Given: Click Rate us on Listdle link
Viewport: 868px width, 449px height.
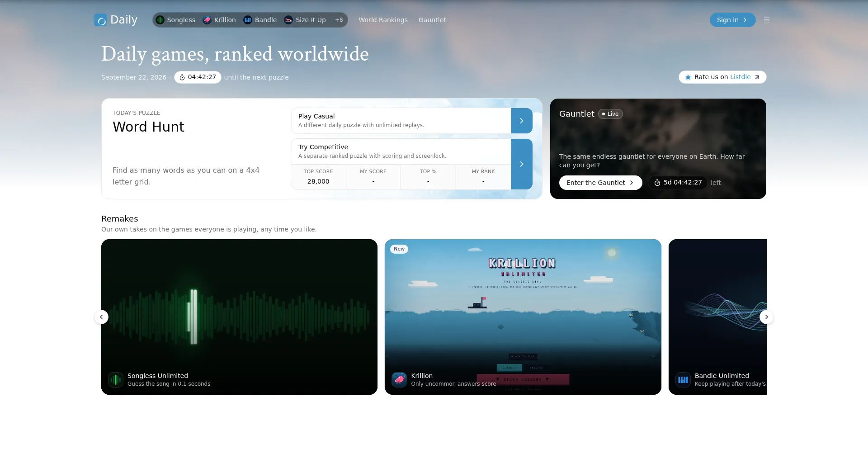Looking at the screenshot, I should tap(722, 77).
